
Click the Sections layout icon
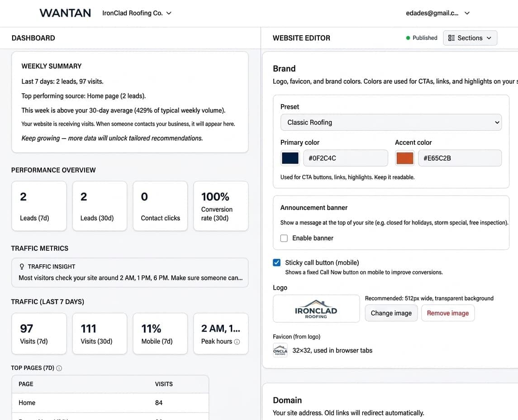[x=451, y=38]
